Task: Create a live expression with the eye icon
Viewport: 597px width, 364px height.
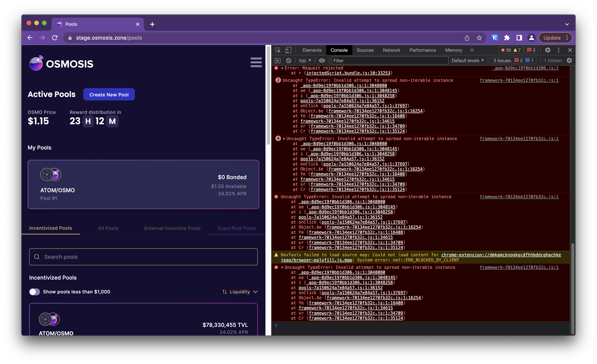Action: coord(322,60)
